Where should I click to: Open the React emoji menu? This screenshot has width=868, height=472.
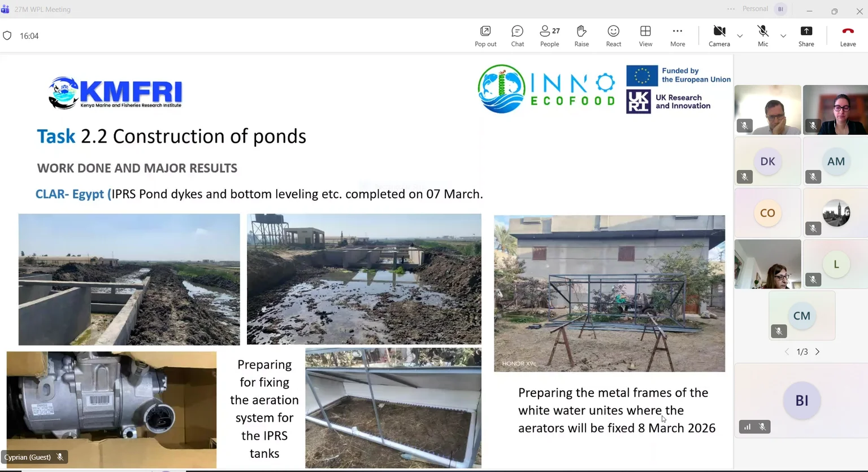[x=613, y=36]
